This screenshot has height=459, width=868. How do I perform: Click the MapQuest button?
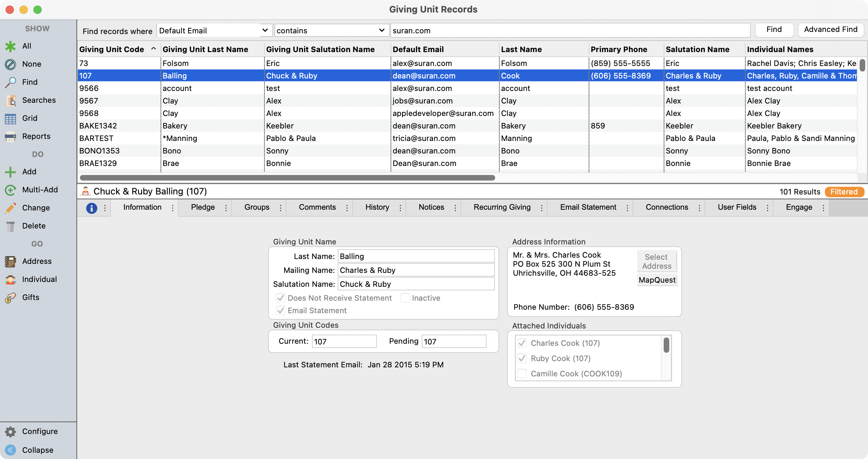click(x=657, y=280)
